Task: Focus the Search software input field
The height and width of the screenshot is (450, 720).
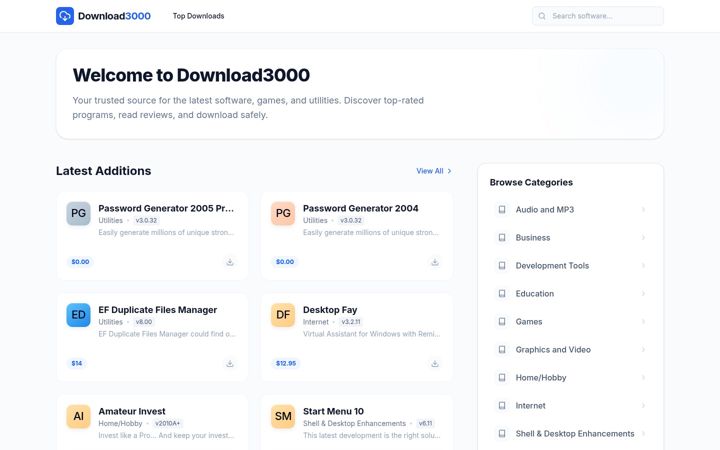Action: point(598,16)
